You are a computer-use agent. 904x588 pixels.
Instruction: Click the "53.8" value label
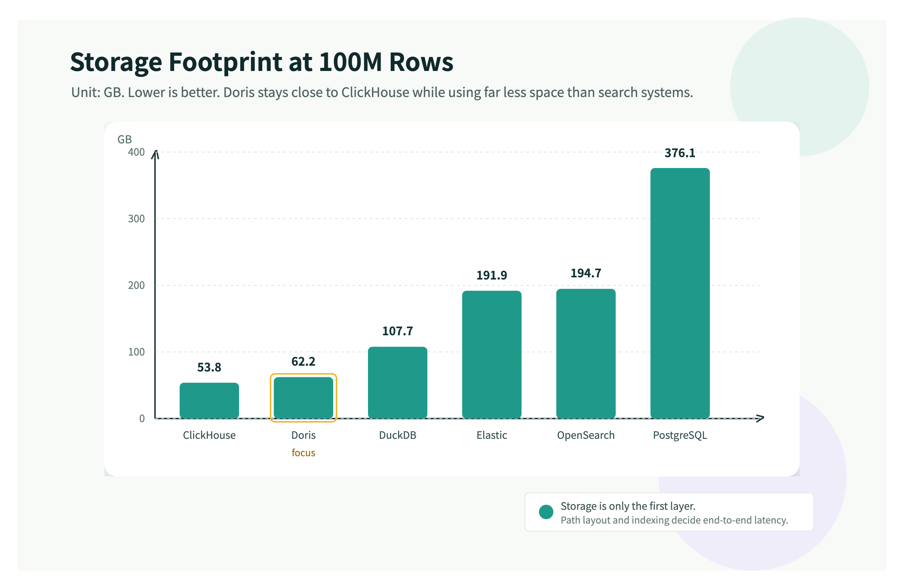pyautogui.click(x=209, y=367)
